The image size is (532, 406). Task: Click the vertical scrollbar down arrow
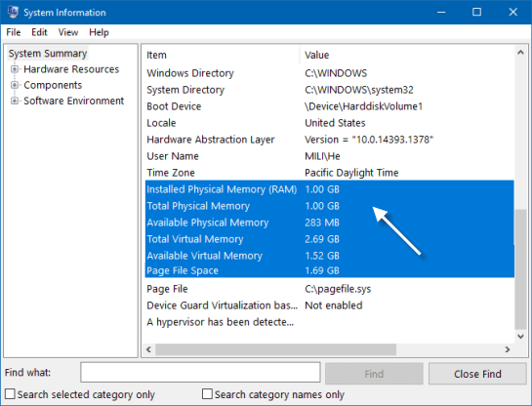point(520,337)
